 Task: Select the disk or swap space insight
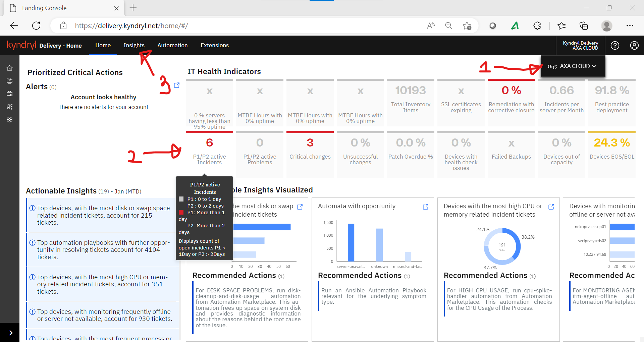[102, 215]
